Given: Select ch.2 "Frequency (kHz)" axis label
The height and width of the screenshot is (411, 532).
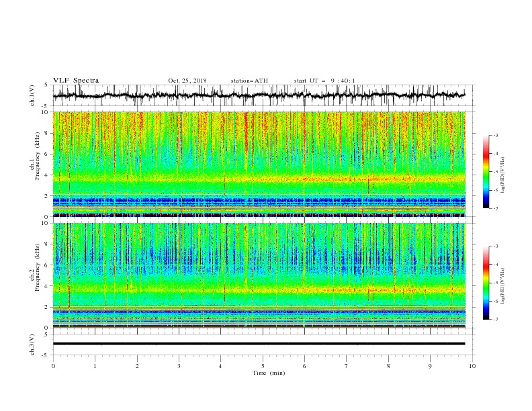Looking at the screenshot, I should click(x=37, y=267).
